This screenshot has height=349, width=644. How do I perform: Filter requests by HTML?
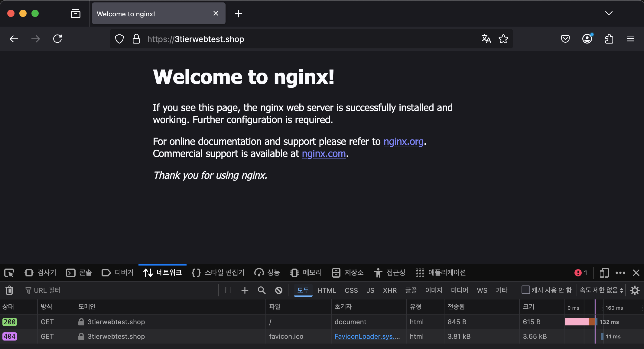point(327,290)
